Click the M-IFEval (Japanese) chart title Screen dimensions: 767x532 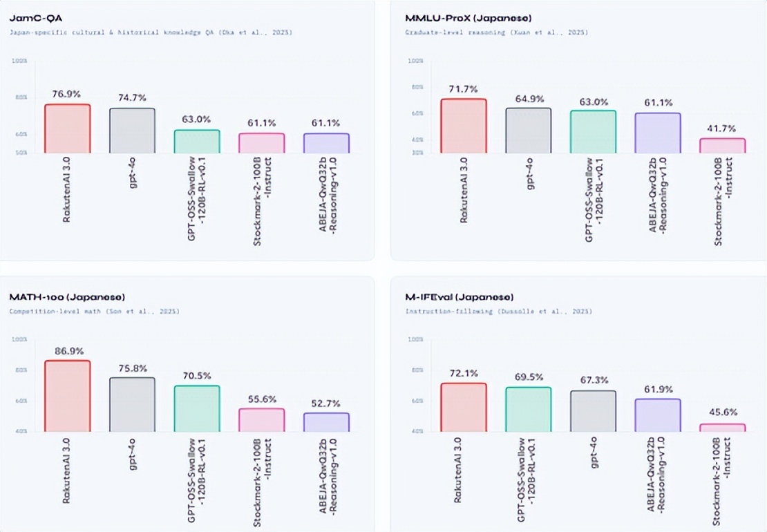click(x=459, y=297)
